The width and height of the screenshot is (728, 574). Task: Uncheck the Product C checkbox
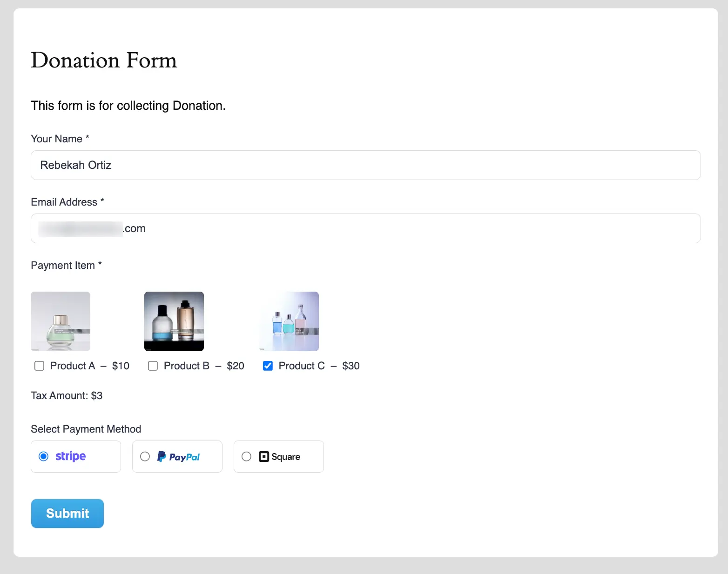coord(268,366)
